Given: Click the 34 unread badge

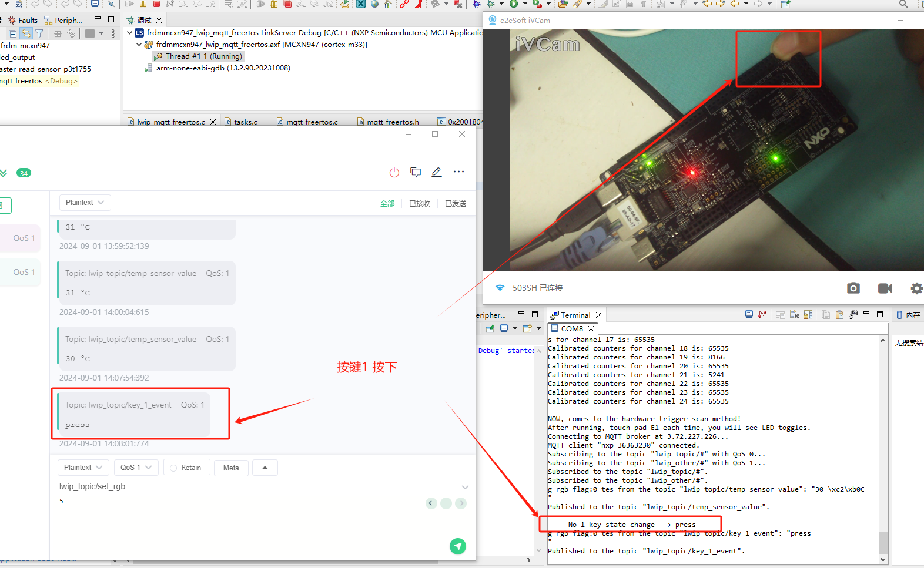Looking at the screenshot, I should (x=24, y=173).
